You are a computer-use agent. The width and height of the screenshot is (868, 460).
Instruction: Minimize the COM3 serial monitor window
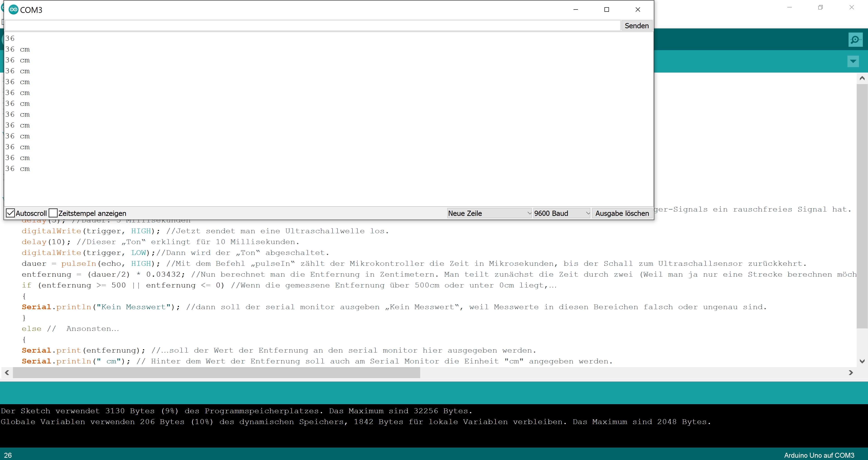coord(576,9)
